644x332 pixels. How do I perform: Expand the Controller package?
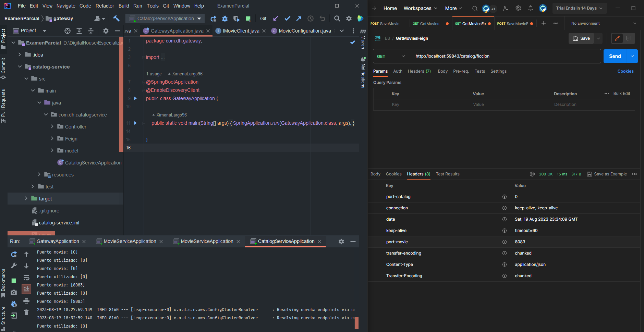52,127
